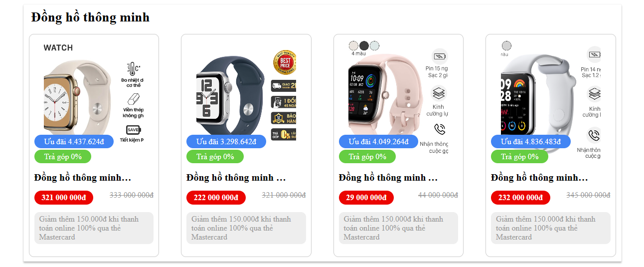Click the Ưu đãi 4.437.624đ badge

click(x=74, y=141)
